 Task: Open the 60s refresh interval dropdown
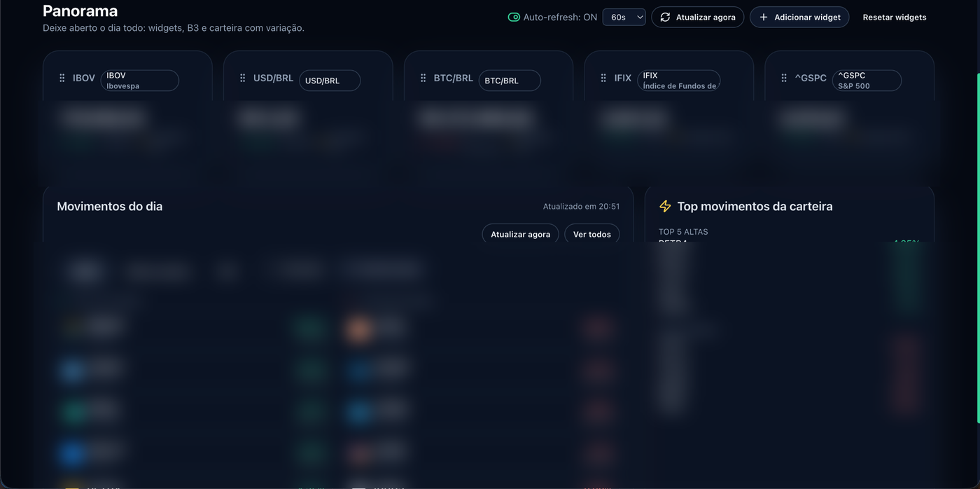624,17
